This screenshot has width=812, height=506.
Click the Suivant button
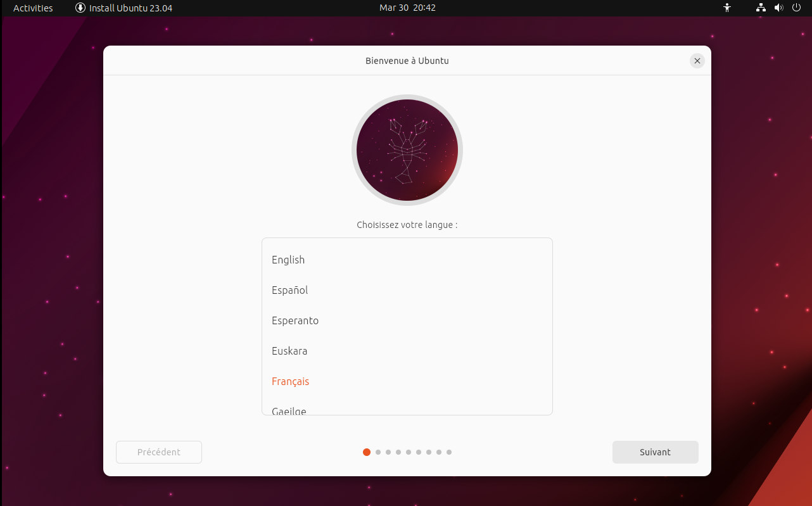pyautogui.click(x=655, y=452)
